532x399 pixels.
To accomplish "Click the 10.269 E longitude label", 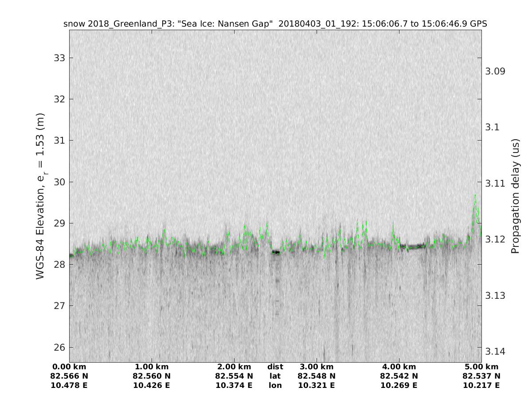I will pos(399,385).
